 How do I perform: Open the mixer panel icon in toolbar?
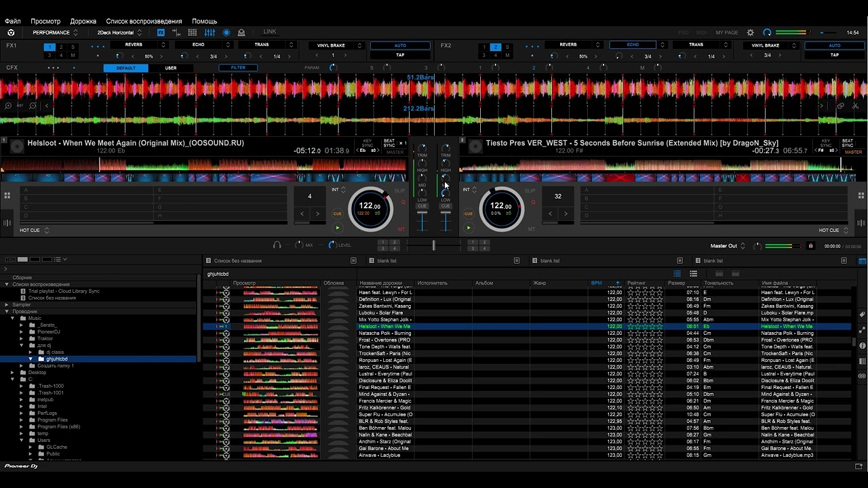coord(210,33)
